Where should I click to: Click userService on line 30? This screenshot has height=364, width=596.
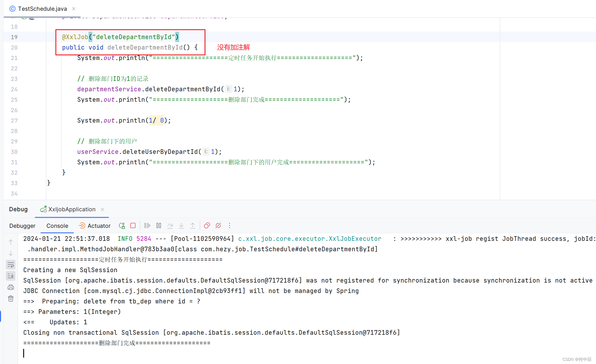coord(98,152)
